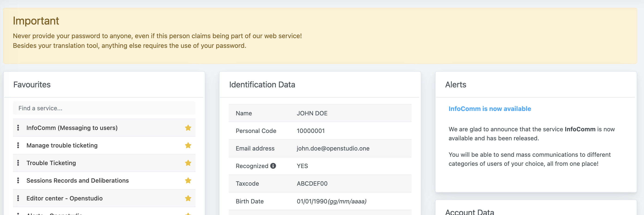Open the InfoComm is now available alert
Screen dimensions: 644x215
click(490, 109)
